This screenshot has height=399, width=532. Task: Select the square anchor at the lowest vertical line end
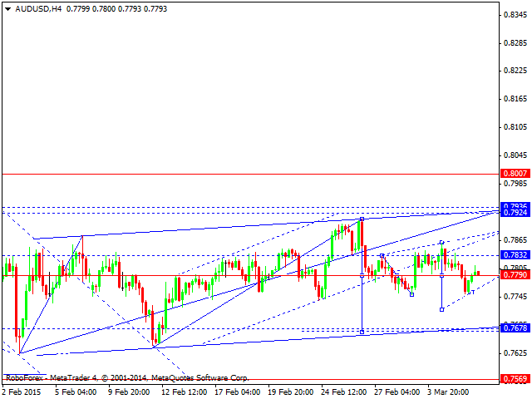(x=362, y=332)
